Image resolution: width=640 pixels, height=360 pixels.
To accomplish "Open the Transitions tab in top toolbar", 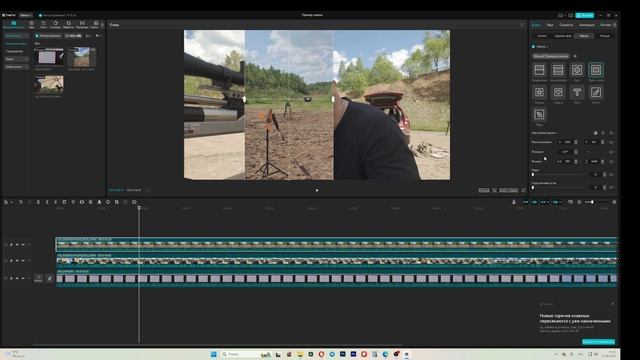I will 82,24.
